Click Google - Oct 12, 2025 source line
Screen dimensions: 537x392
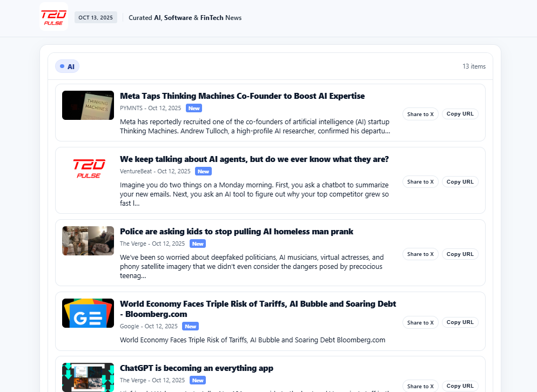tap(149, 326)
